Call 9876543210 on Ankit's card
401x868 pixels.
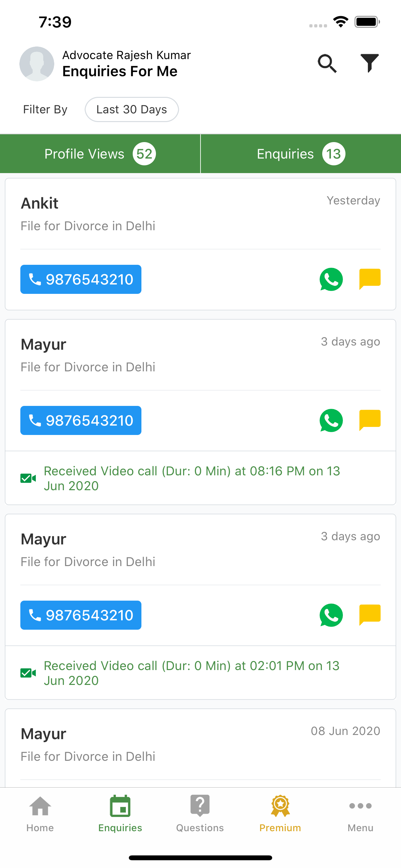pos(81,279)
